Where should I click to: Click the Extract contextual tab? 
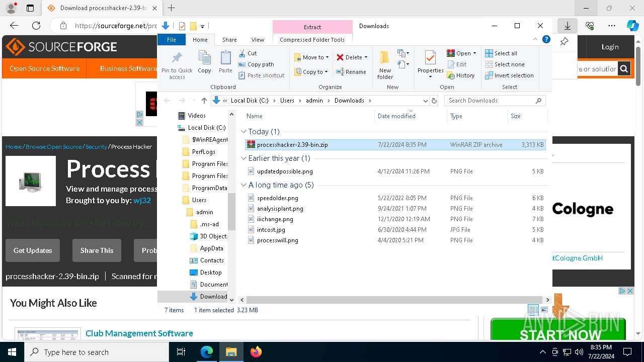coord(312,27)
